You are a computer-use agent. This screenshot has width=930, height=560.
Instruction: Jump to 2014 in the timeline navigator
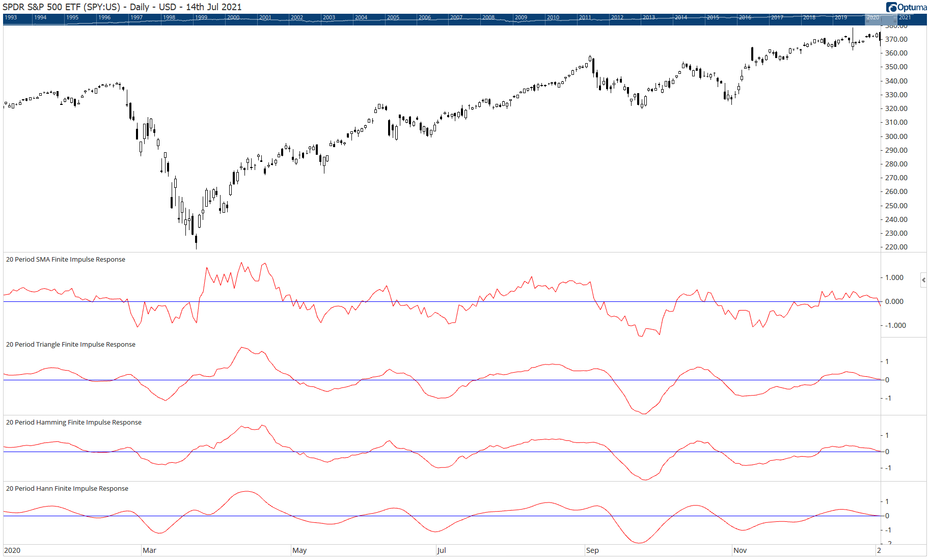coord(681,17)
